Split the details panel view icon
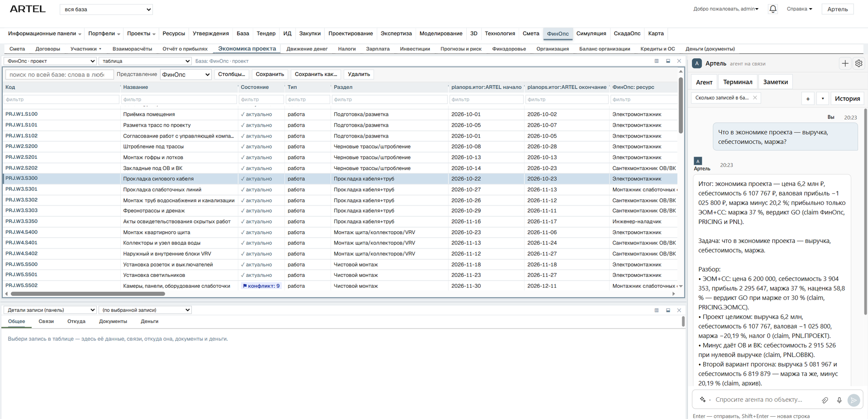 point(656,310)
